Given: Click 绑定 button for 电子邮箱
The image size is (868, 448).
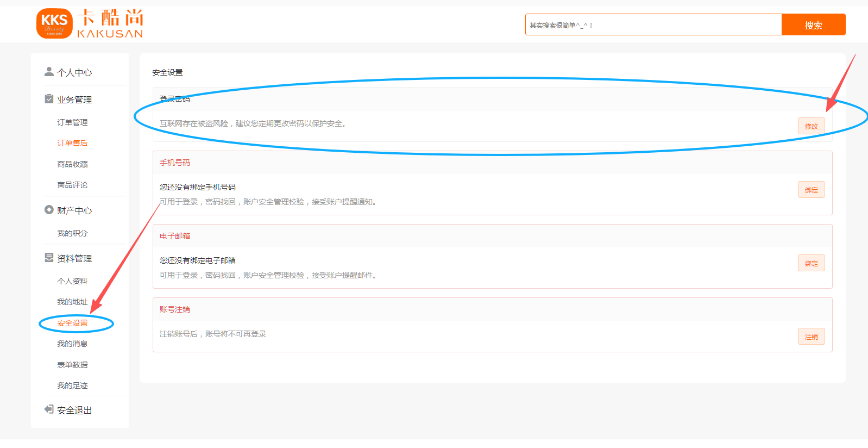Looking at the screenshot, I should [x=812, y=263].
